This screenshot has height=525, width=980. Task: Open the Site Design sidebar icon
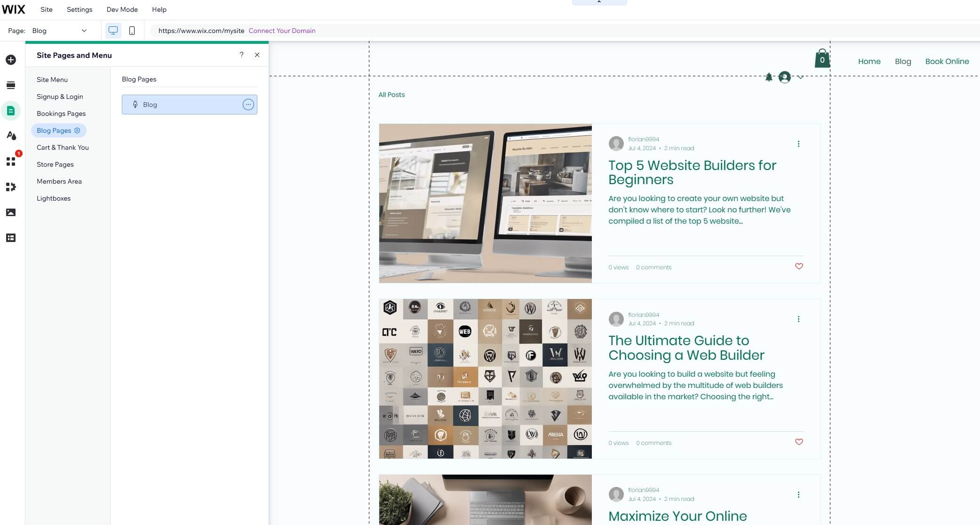pos(11,136)
